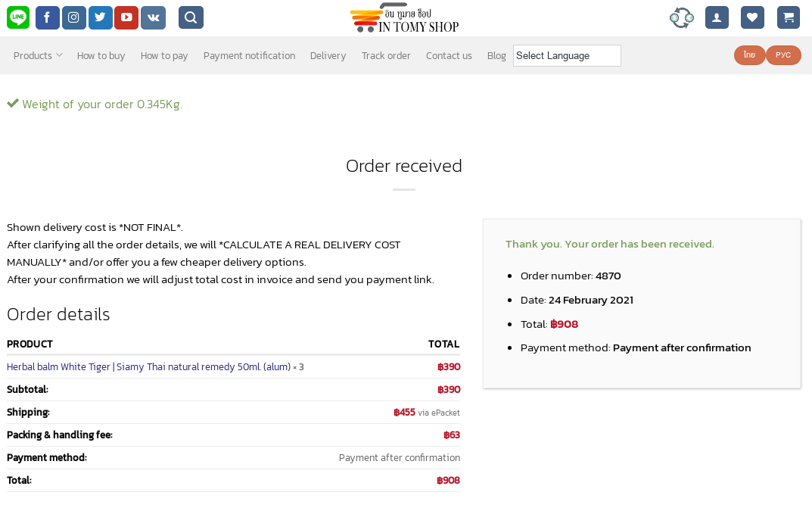
Task: Click the Twitter icon
Action: coord(101,17)
